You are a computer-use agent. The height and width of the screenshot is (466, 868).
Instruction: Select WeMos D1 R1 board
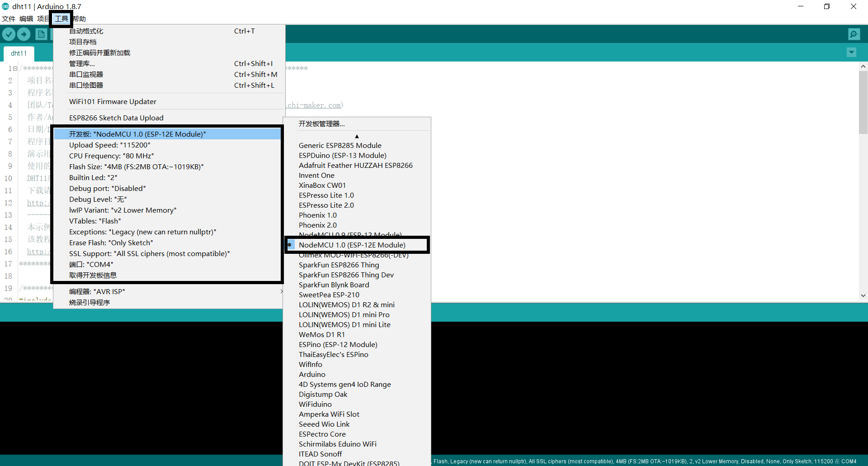357,335
